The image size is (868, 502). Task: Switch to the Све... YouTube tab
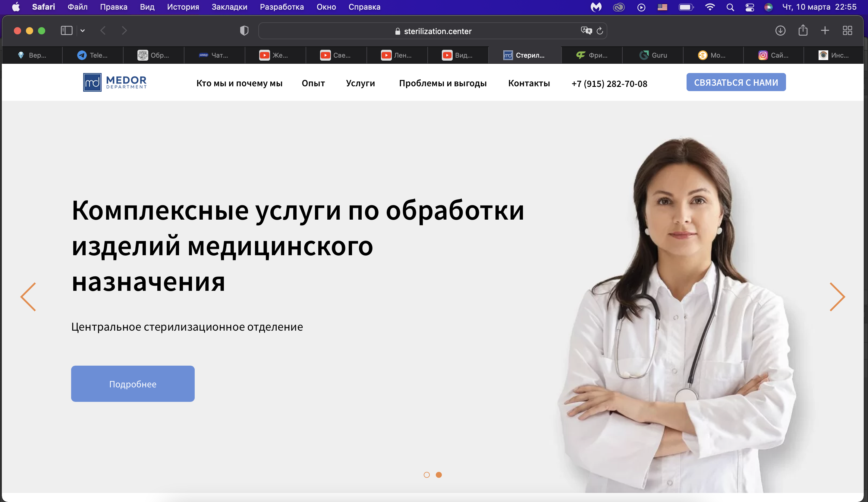tap(336, 55)
